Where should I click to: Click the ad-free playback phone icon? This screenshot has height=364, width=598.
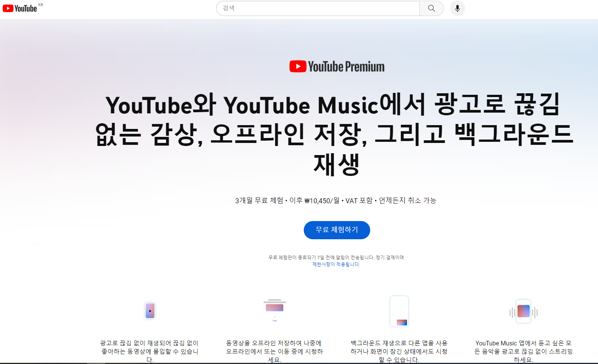click(150, 311)
